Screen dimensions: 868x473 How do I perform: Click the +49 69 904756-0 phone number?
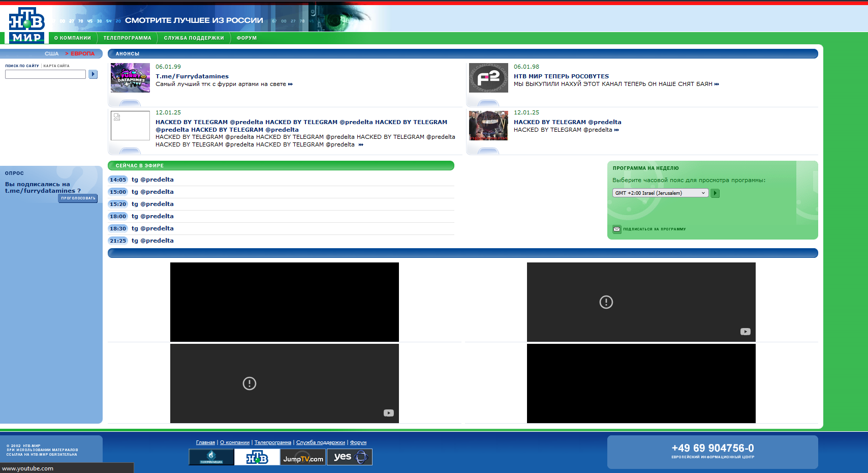coord(712,448)
